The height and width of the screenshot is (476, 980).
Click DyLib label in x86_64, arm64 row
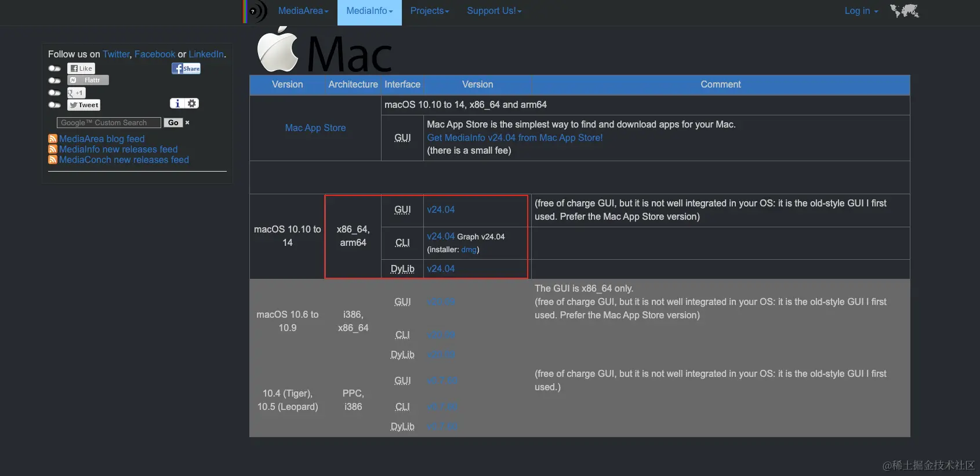point(402,268)
